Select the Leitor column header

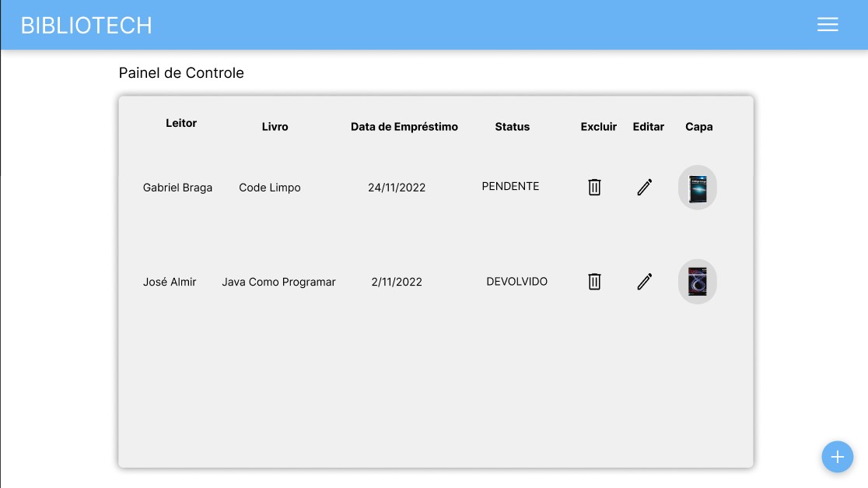pos(181,123)
